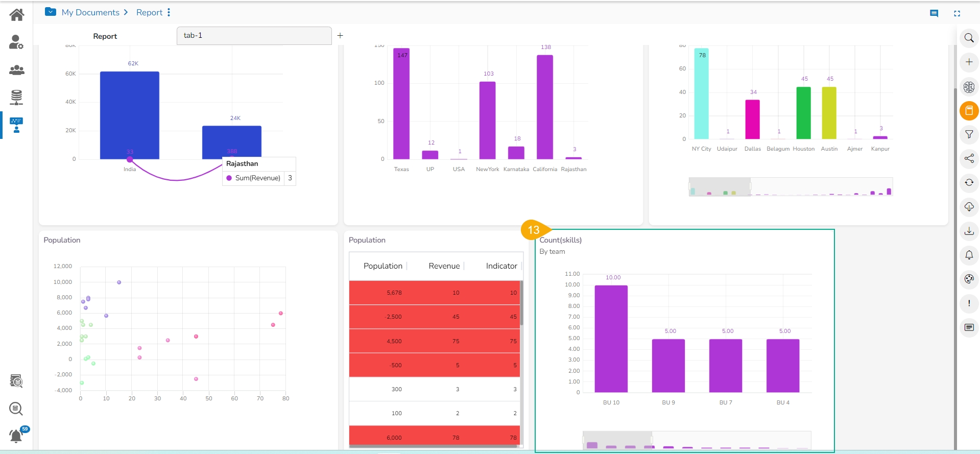Open the filter funnel icon

point(969,134)
